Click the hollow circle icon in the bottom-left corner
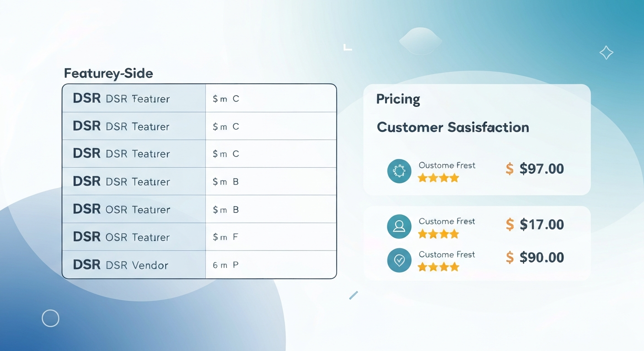 [x=50, y=318]
